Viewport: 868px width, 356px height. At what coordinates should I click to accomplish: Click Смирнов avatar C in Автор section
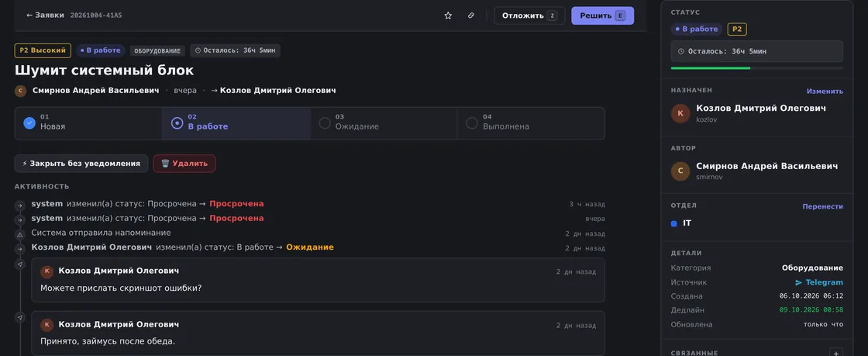680,171
